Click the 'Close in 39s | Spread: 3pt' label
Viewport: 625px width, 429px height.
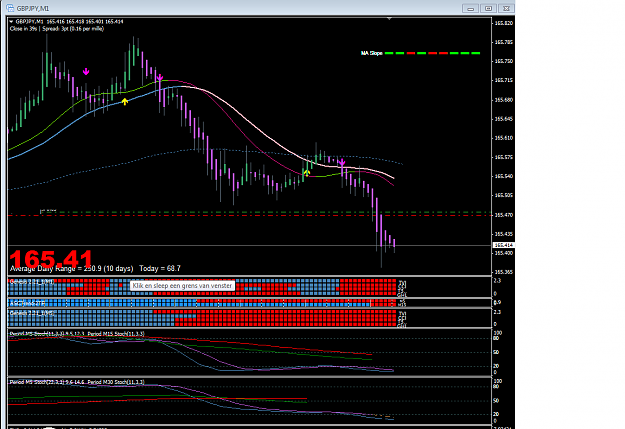57,29
